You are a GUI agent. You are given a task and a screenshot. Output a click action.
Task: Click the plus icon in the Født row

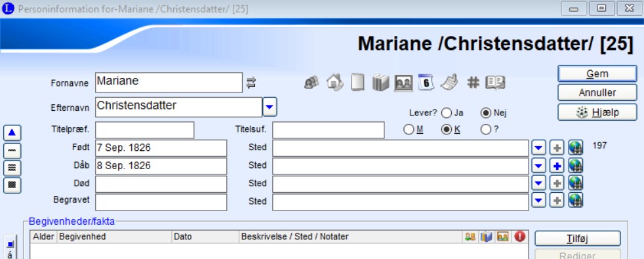(557, 148)
